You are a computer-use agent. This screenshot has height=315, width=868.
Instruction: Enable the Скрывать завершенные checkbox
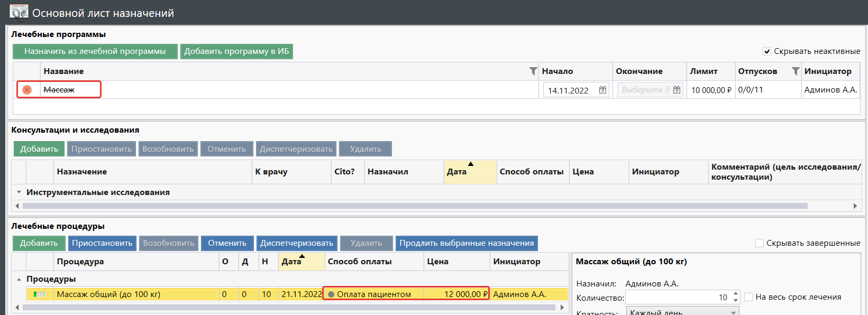[x=760, y=243]
